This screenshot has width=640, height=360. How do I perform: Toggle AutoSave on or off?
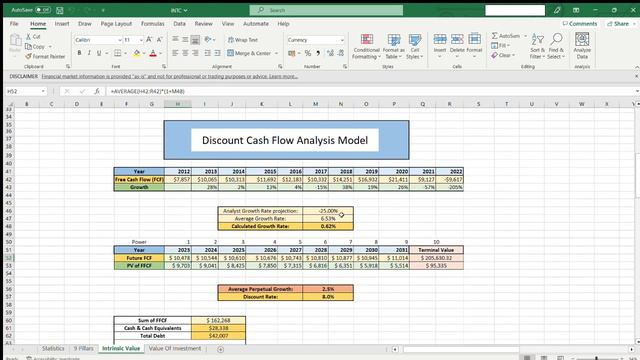click(43, 10)
